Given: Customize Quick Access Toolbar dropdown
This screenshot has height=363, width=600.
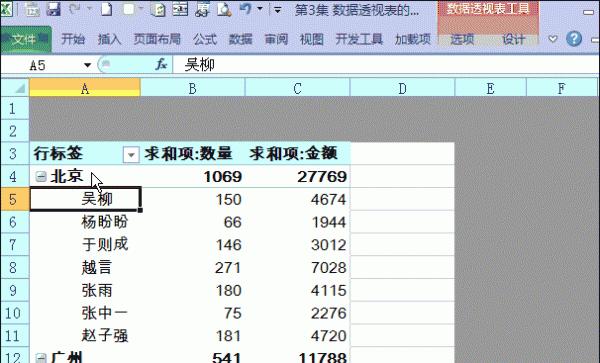Looking at the screenshot, I should click(277, 10).
